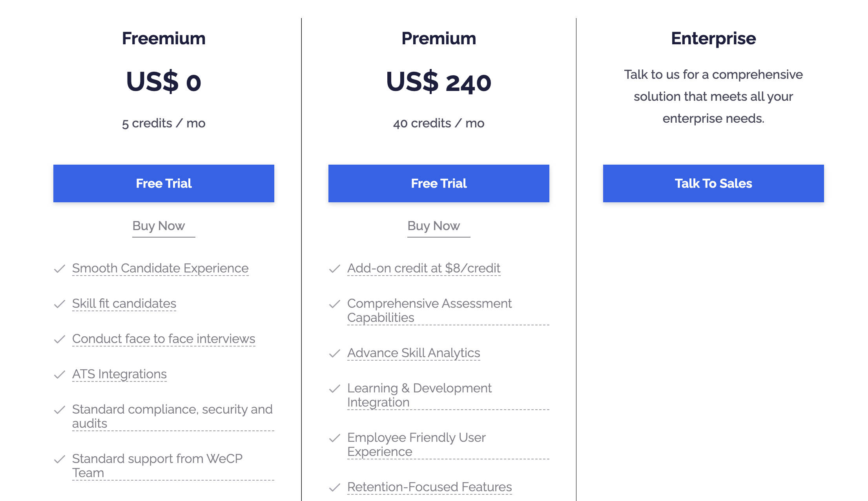Click the checkmark beside Advance Skill Analytics
868x501 pixels.
pos(335,353)
